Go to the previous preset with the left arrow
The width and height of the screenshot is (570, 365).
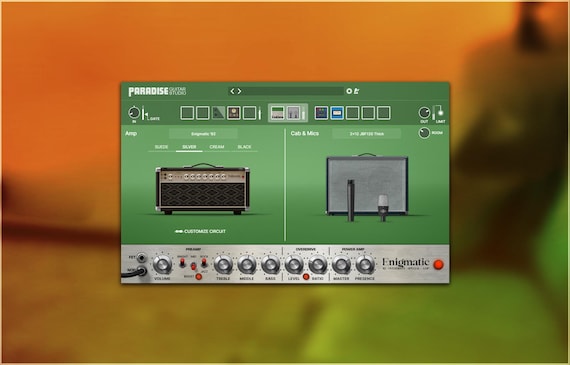[232, 91]
